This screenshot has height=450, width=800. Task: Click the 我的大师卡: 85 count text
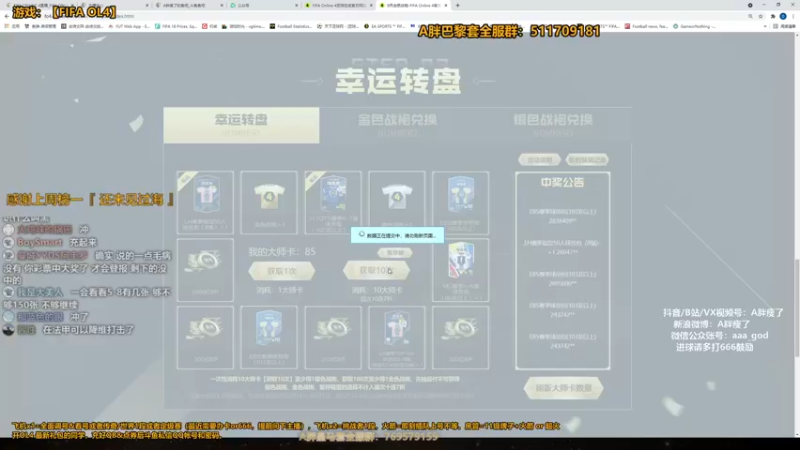coord(282,252)
